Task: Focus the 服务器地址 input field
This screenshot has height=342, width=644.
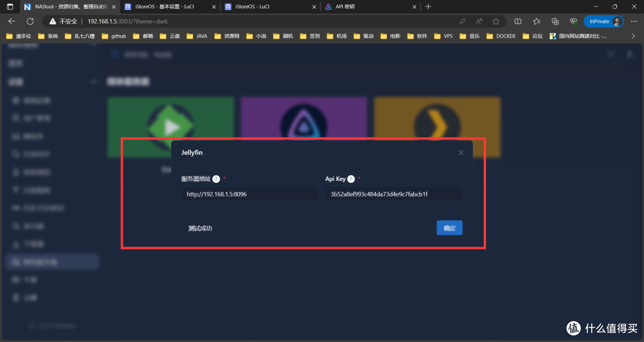Action: click(250, 194)
